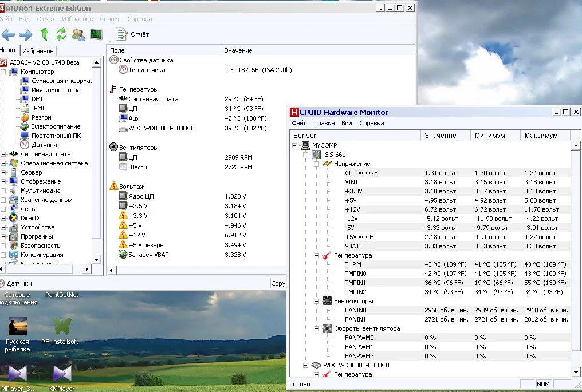
Task: Click the Отчёт report button in toolbar
Action: (x=133, y=34)
